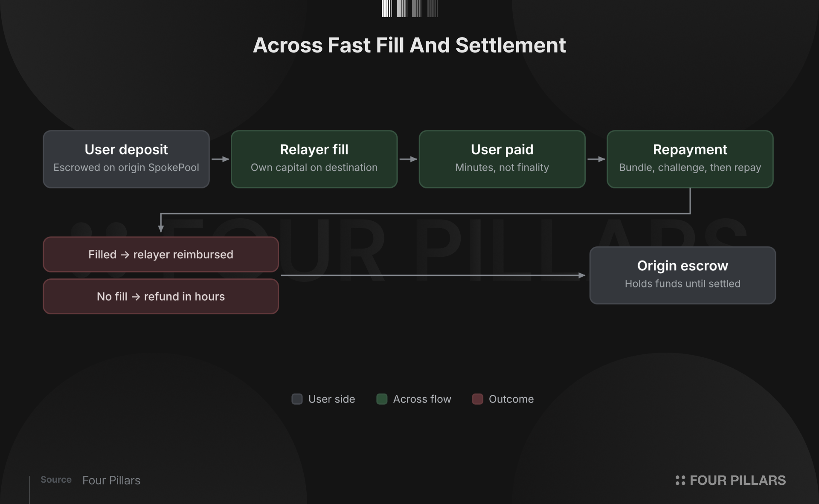Click arrow between User paid and Repayment

click(596, 159)
